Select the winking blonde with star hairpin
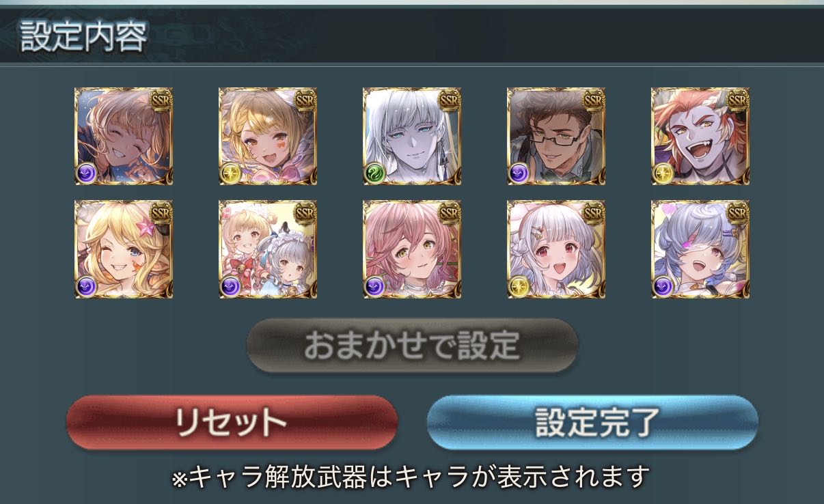Viewport: 824px width, 504px height. coord(124,249)
